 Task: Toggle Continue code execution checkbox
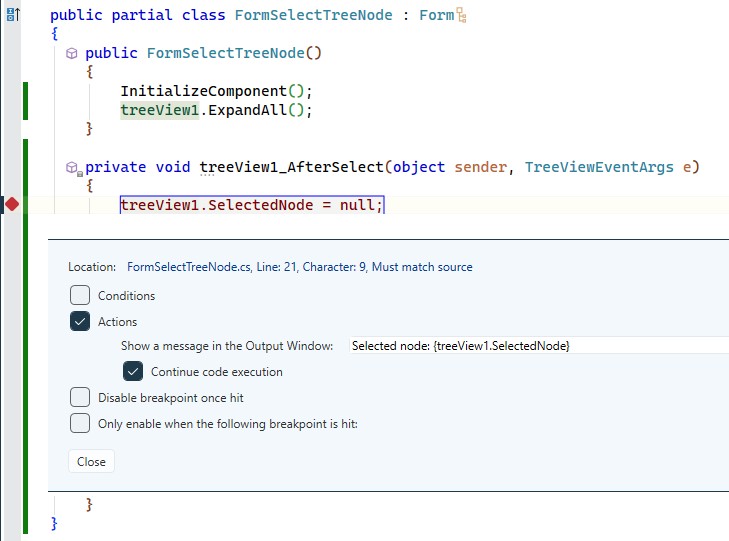coord(133,371)
